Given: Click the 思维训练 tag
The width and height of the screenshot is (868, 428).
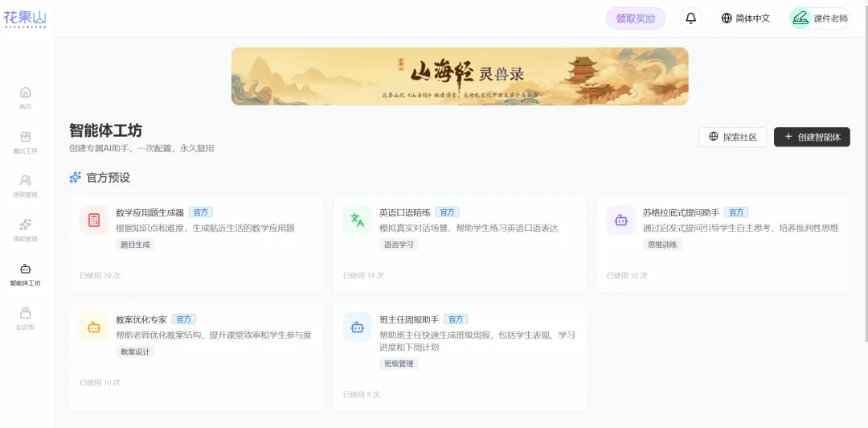Looking at the screenshot, I should [662, 245].
